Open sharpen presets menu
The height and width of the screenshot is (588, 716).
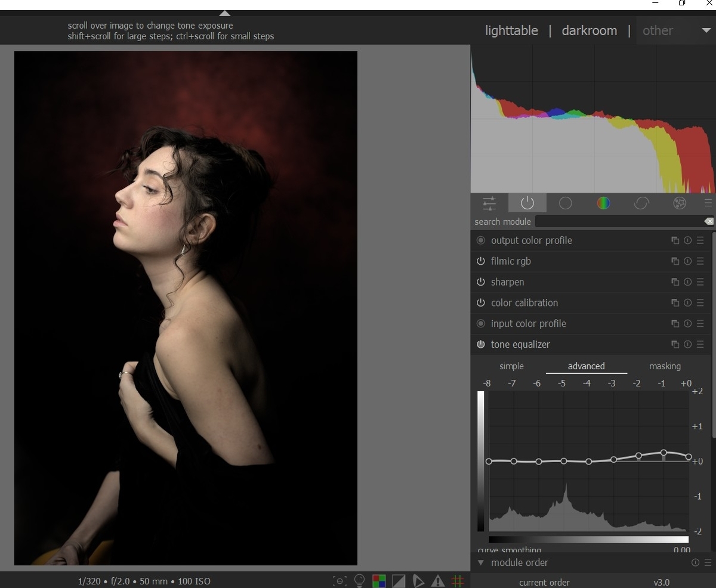[700, 282]
